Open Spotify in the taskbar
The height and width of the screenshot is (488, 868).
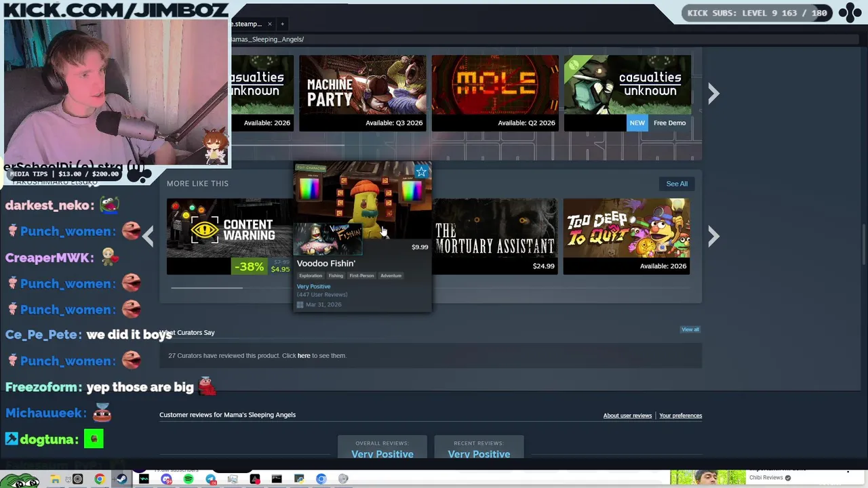(189, 479)
